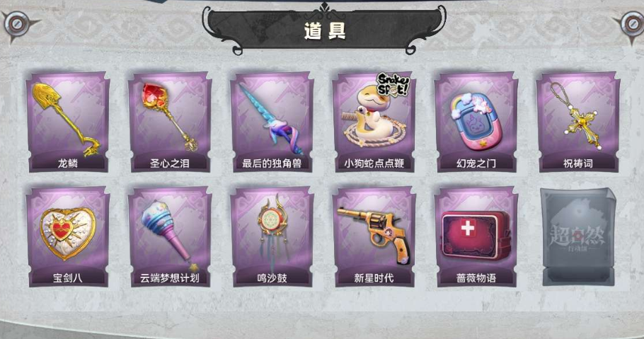644x339 pixels.
Task: Click the 幻宠之门 name label
Action: pos(476,163)
